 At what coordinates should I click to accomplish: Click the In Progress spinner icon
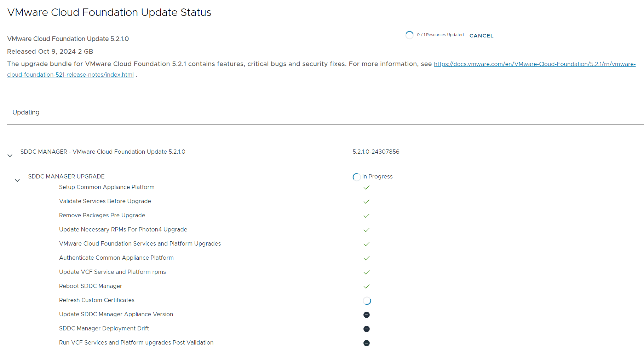pos(356,177)
